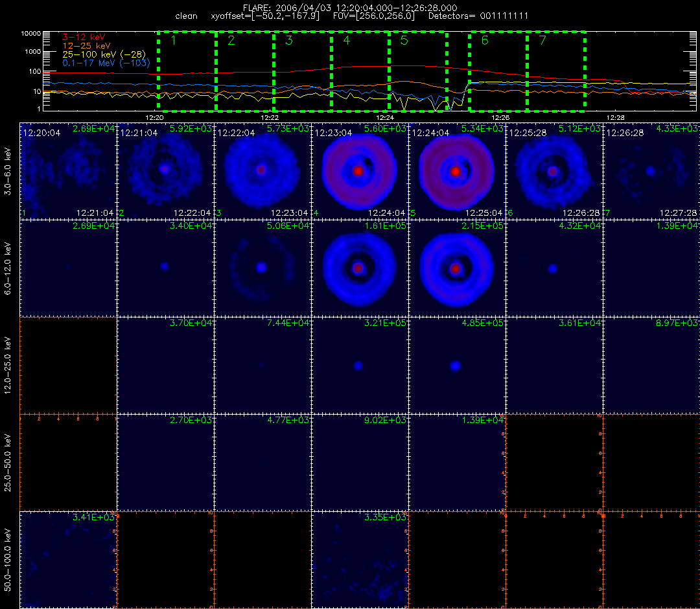
Task: Click the FLARE date and time title
Action: click(x=350, y=8)
